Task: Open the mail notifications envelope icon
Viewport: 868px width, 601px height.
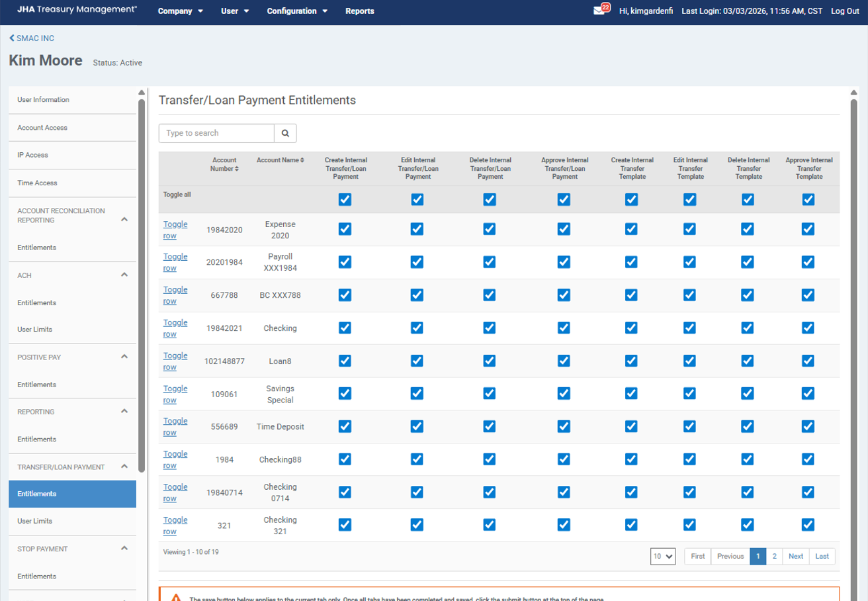Action: coord(599,11)
